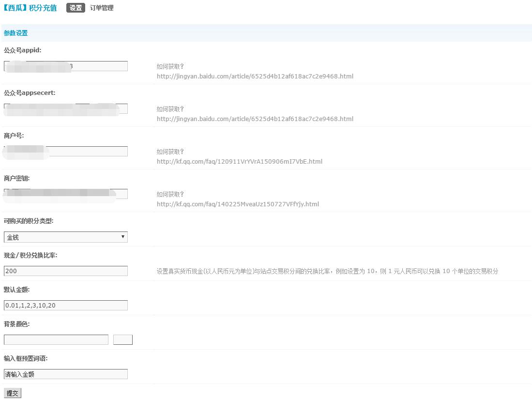The width and height of the screenshot is (532, 400).
Task: Focus the 输入框预置词语 field showing 请输入金额
Action: coord(66,374)
